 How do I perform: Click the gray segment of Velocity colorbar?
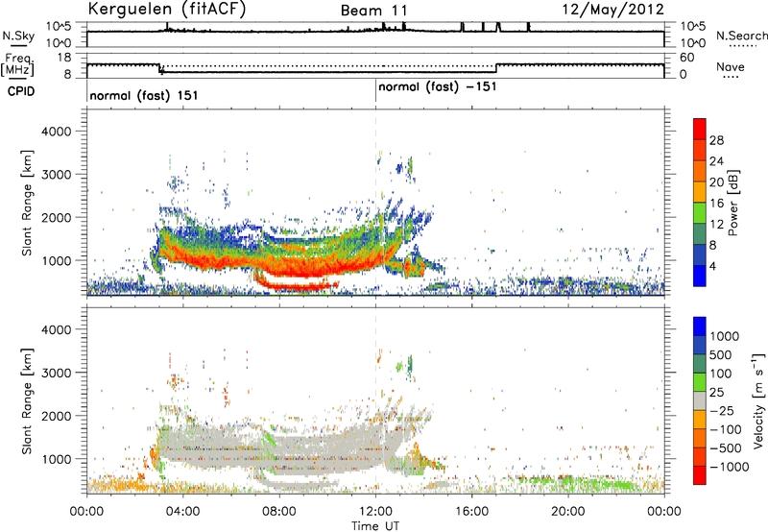click(x=700, y=400)
